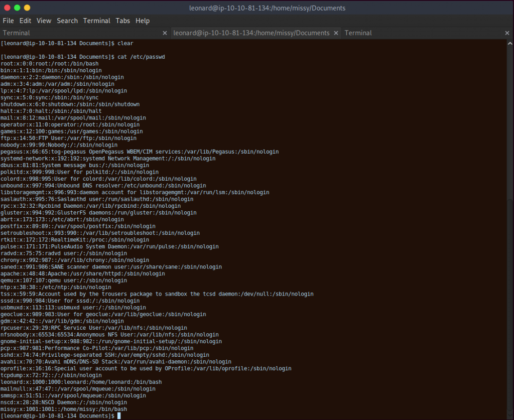Viewport: 514px width, 420px height.
Task: Close the leonard@ip-10-10-81-134 Documents tab
Action: click(x=336, y=33)
